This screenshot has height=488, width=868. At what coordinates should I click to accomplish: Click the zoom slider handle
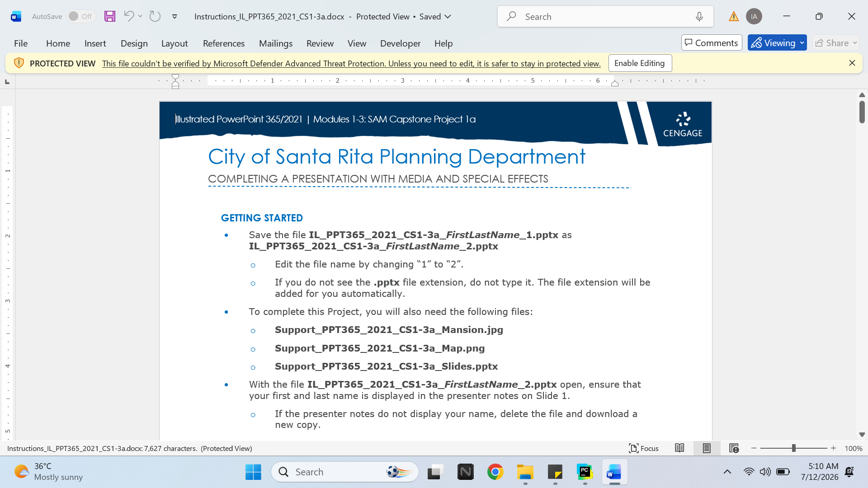coord(793,448)
